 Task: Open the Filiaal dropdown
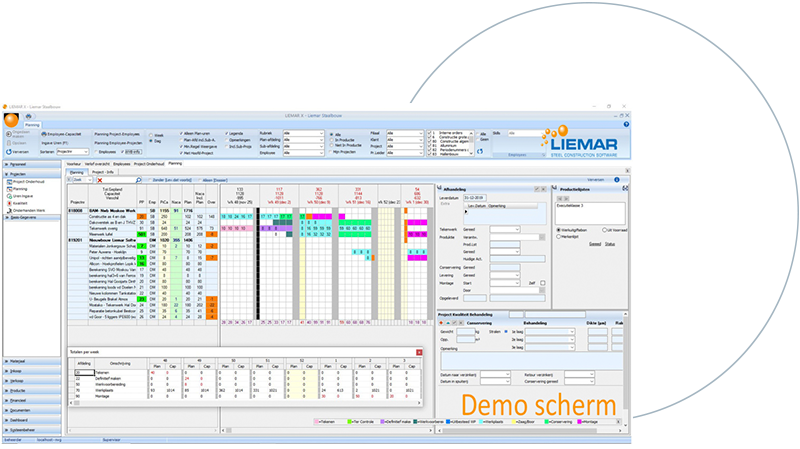[x=405, y=133]
